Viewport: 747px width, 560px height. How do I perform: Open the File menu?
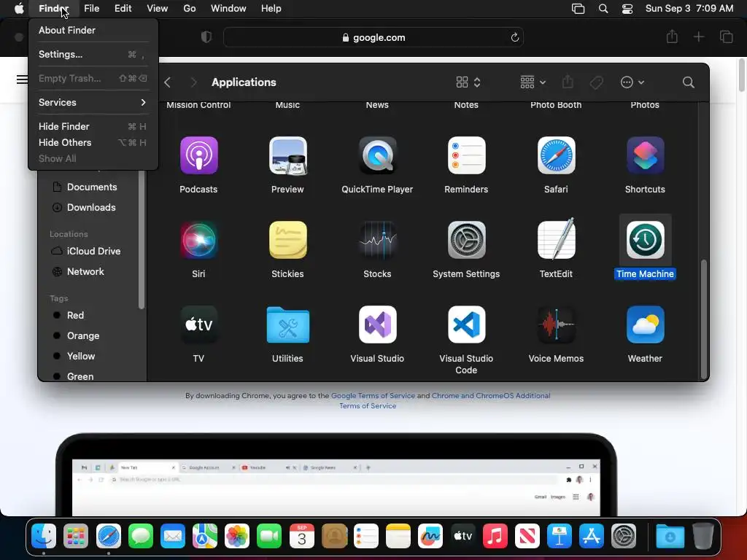coord(91,9)
